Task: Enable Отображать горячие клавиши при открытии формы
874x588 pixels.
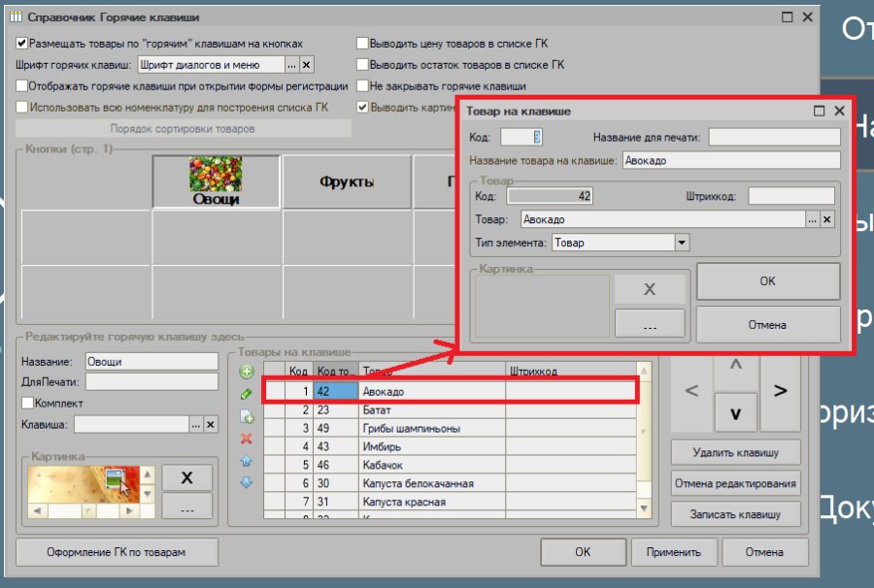Action: pyautogui.click(x=21, y=86)
